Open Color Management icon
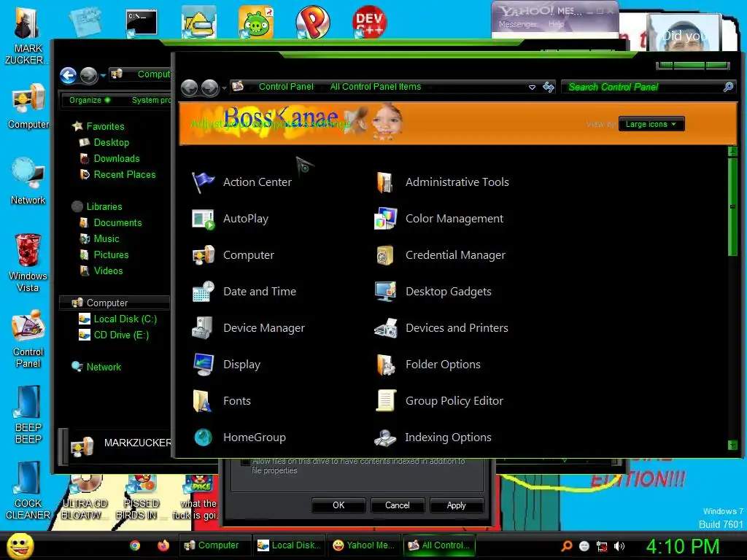747x560 pixels. point(385,219)
